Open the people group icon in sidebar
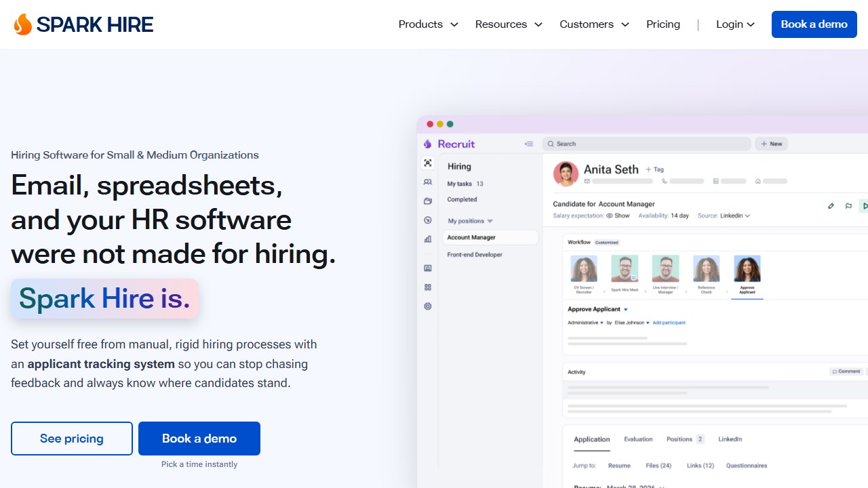The image size is (868, 488). (x=427, y=182)
